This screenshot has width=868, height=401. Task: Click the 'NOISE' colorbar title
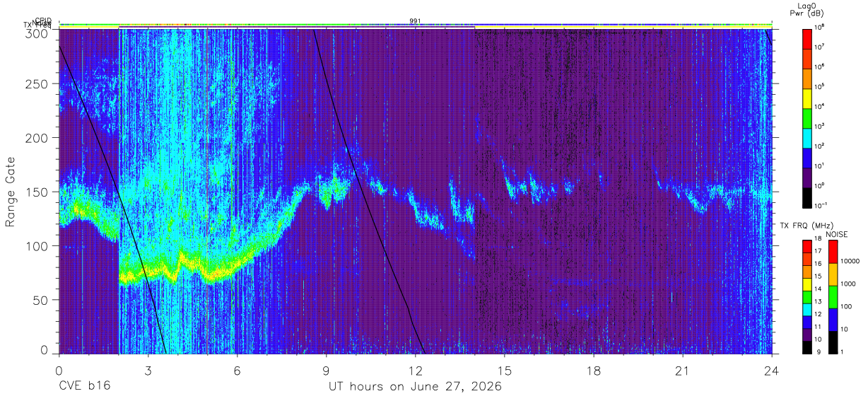click(x=837, y=233)
